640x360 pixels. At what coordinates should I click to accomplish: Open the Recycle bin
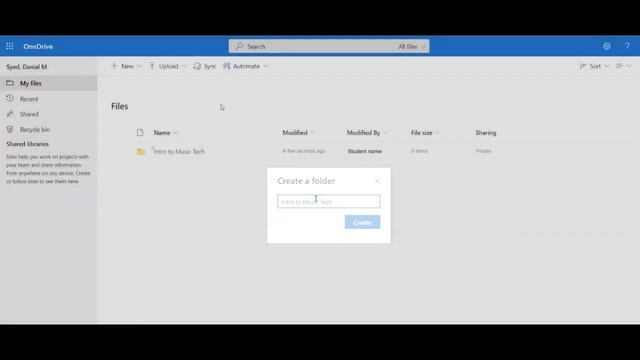click(x=49, y=129)
